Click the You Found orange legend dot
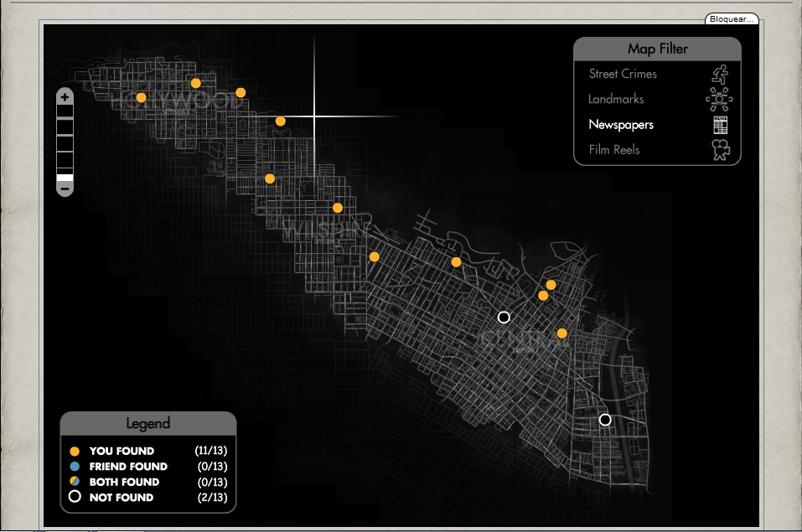This screenshot has height=532, width=802. pyautogui.click(x=75, y=452)
